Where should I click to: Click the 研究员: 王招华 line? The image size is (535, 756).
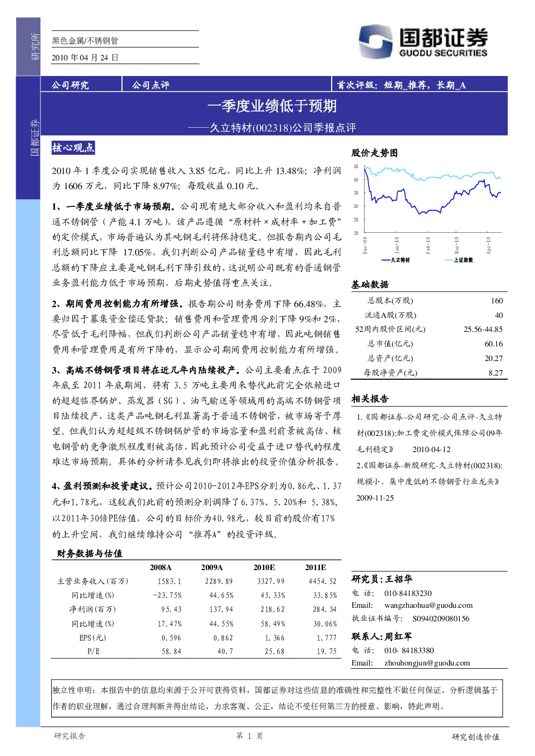coord(382,579)
